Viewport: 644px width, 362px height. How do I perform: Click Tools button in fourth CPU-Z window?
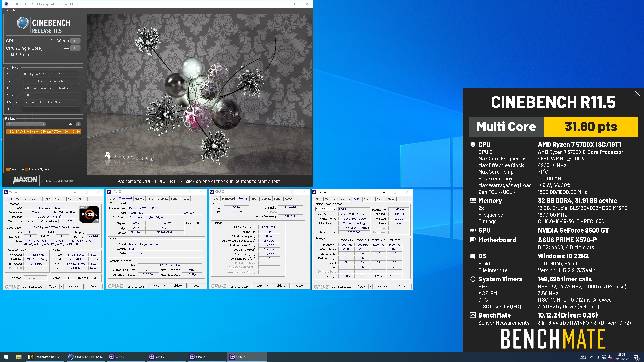coord(361,286)
